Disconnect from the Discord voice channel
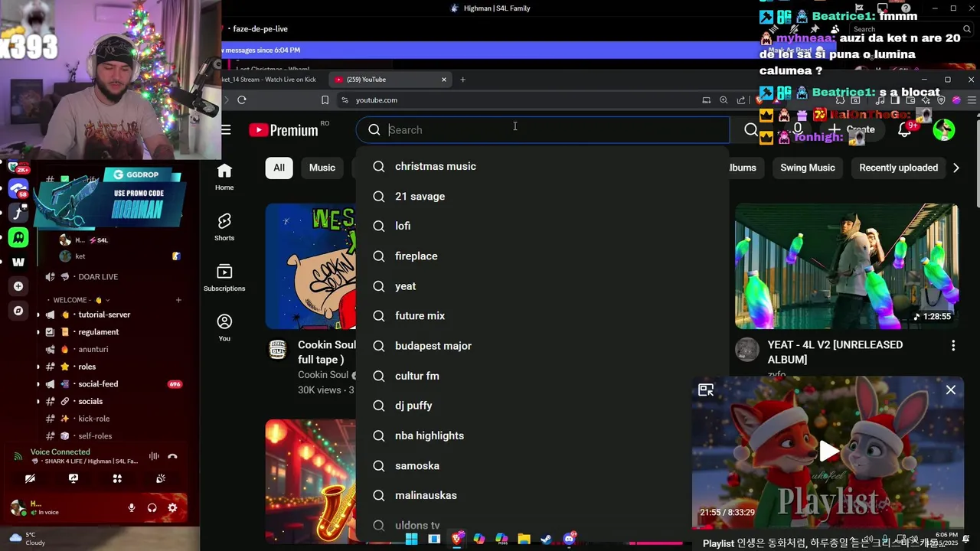 coord(172,456)
